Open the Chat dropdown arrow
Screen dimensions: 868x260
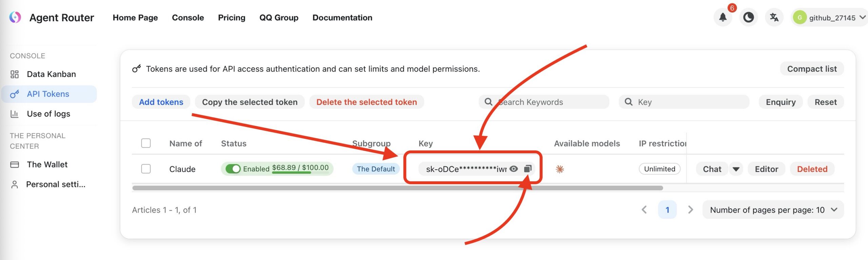coord(736,169)
